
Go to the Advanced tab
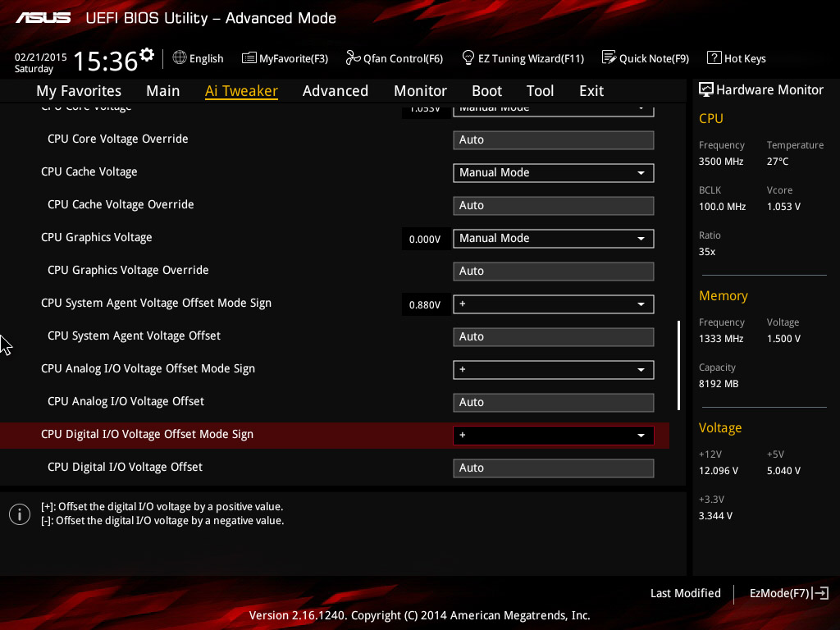[336, 91]
